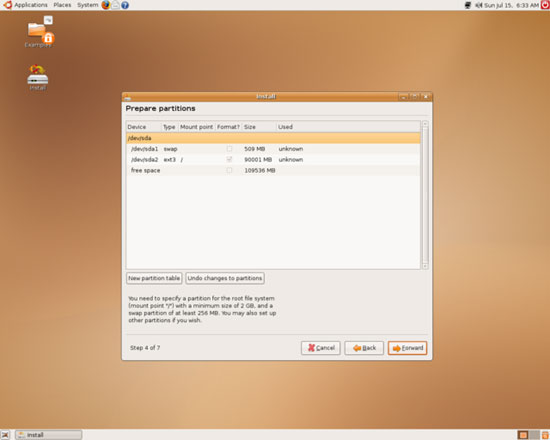Maximize the Install window
Image resolution: width=550 pixels, height=440 pixels.
pyautogui.click(x=415, y=97)
